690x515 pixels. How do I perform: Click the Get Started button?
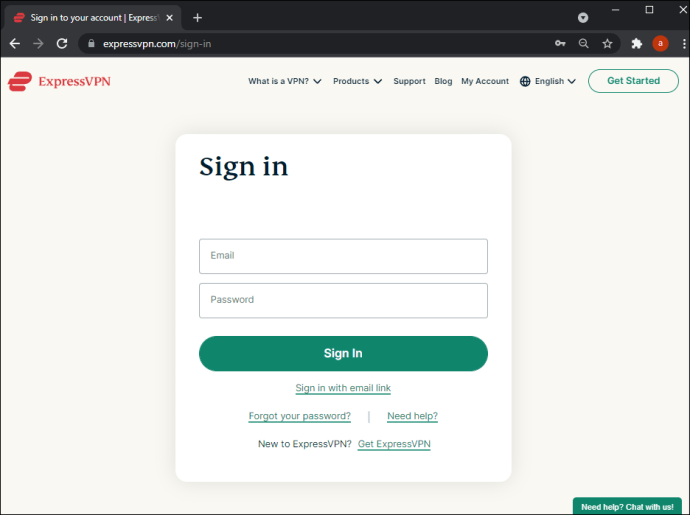coord(633,81)
